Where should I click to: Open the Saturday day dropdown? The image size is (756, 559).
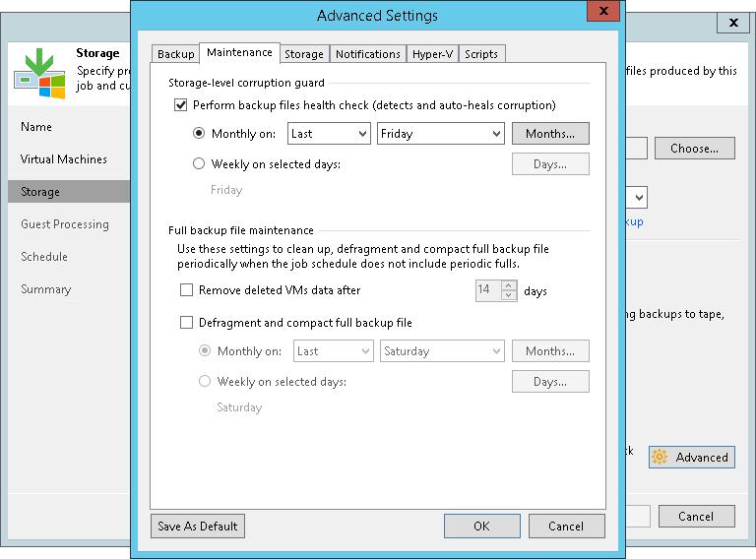coord(442,350)
